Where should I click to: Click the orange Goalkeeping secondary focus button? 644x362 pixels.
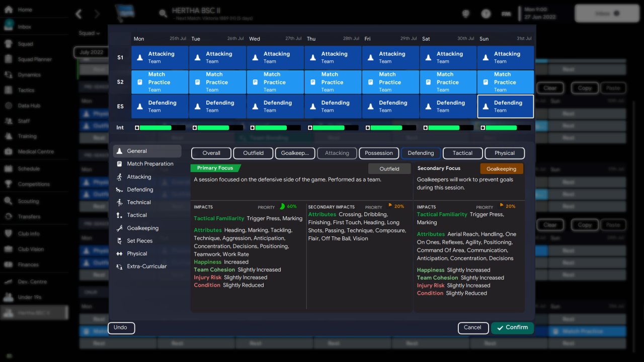[502, 169]
